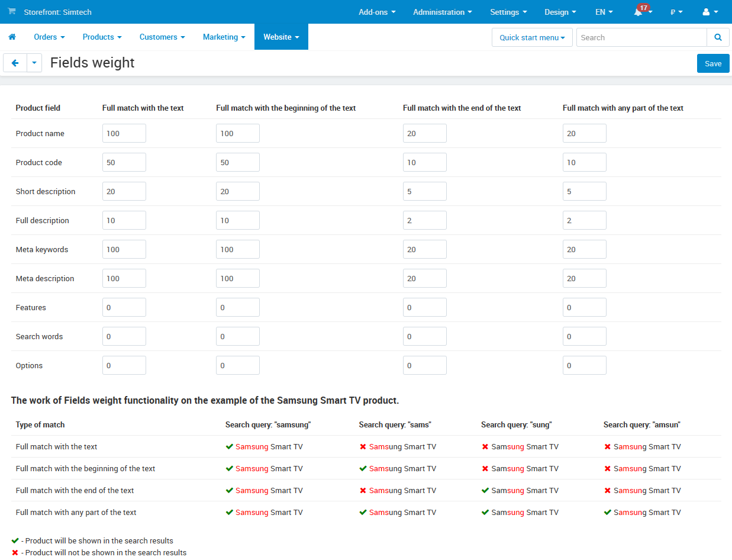
Task: Open the EN language dropdown
Action: pyautogui.click(x=604, y=12)
